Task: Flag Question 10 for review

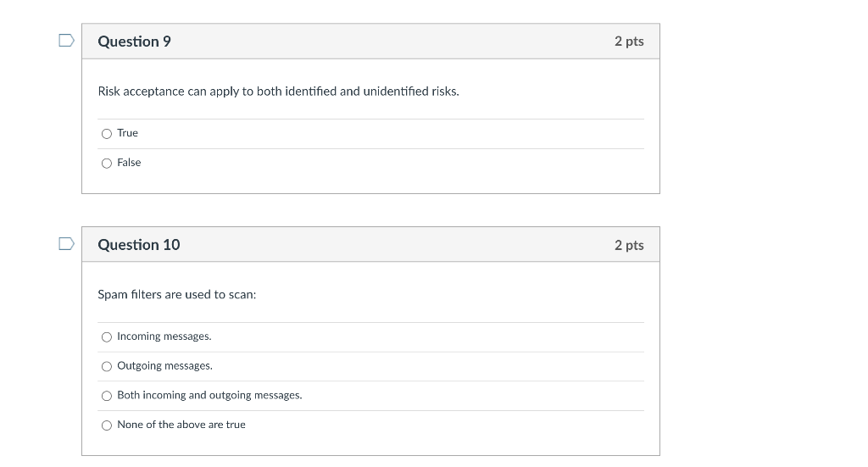Action: (66, 244)
